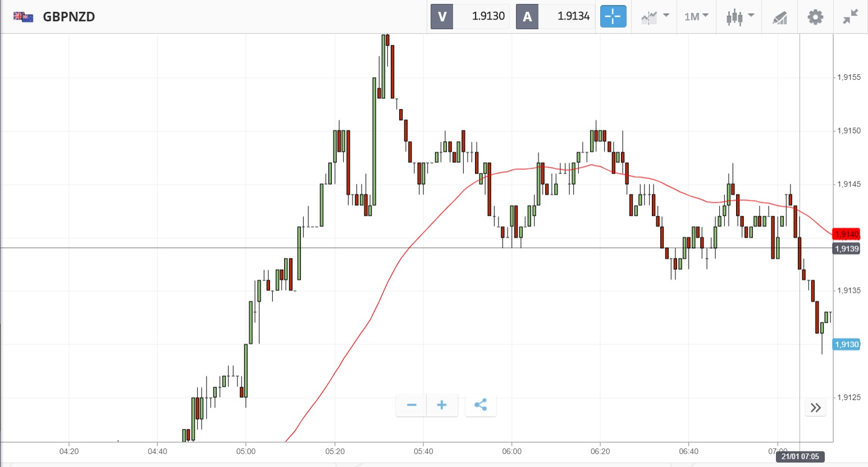868x467 pixels.
Task: Click the buy price 1.9134
Action: [573, 16]
